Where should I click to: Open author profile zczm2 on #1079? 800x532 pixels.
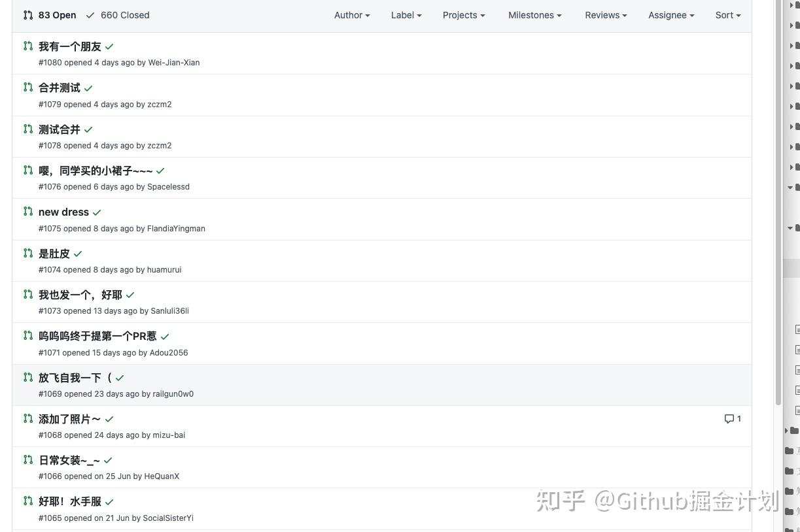coord(160,104)
